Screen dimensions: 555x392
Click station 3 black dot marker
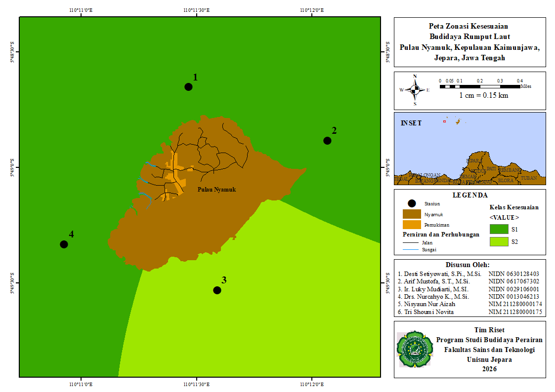coord(217,290)
